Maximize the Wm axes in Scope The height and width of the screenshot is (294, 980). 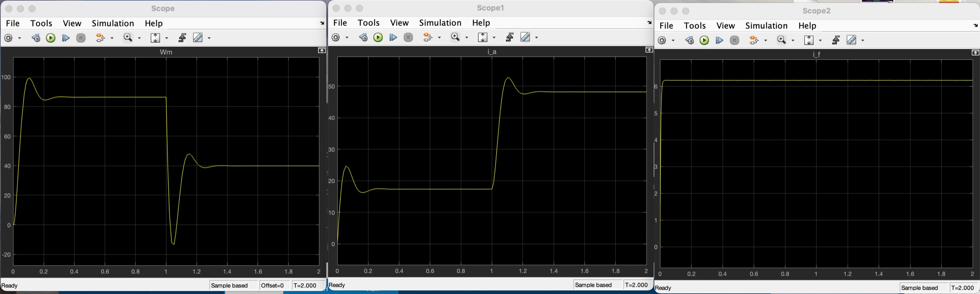coord(322,50)
